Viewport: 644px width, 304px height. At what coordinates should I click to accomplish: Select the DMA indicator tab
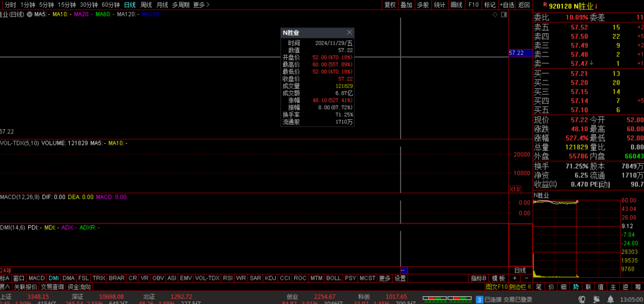[69, 278]
